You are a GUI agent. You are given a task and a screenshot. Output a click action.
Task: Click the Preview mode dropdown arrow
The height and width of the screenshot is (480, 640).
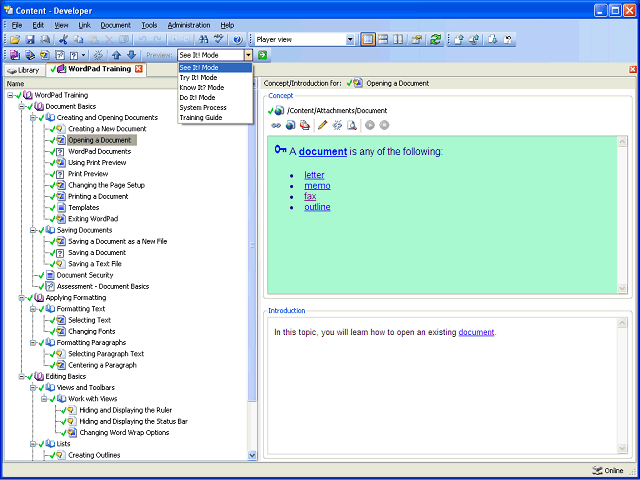[249, 55]
